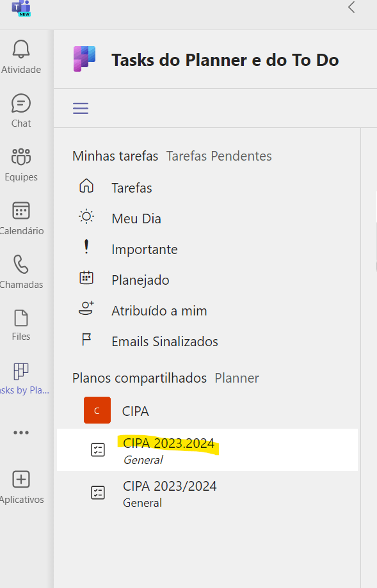The width and height of the screenshot is (377, 588).
Task: Open the CIPA 2023/2024 plan
Action: point(207,493)
